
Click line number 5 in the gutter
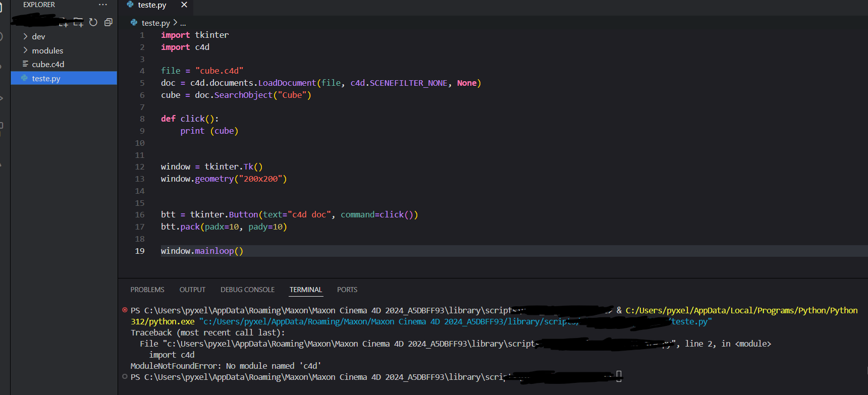pos(142,83)
